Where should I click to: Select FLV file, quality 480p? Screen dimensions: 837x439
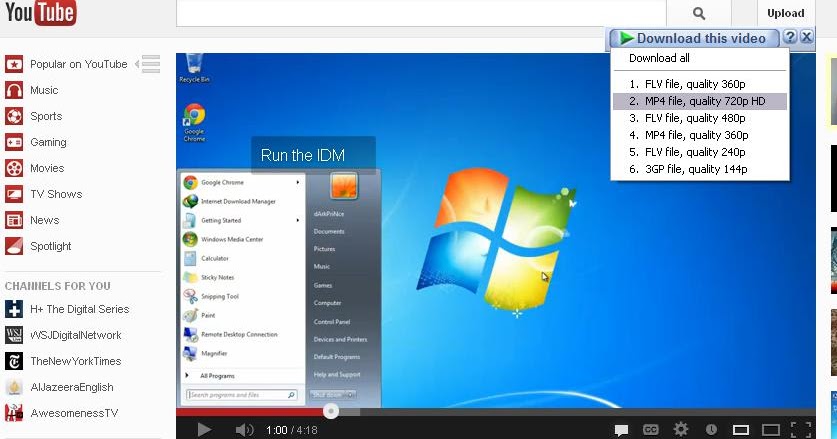click(x=700, y=118)
